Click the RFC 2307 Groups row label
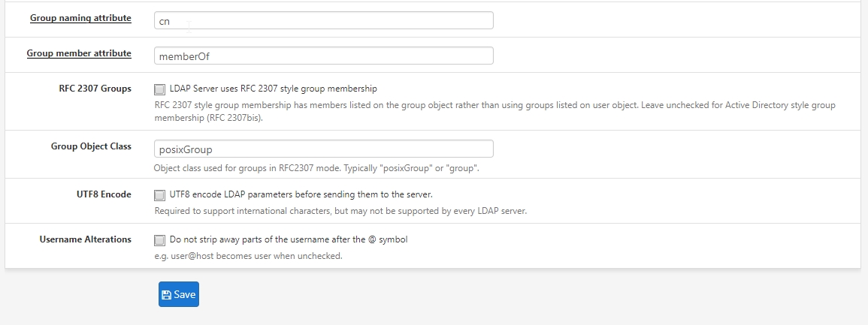868x325 pixels. coord(95,89)
